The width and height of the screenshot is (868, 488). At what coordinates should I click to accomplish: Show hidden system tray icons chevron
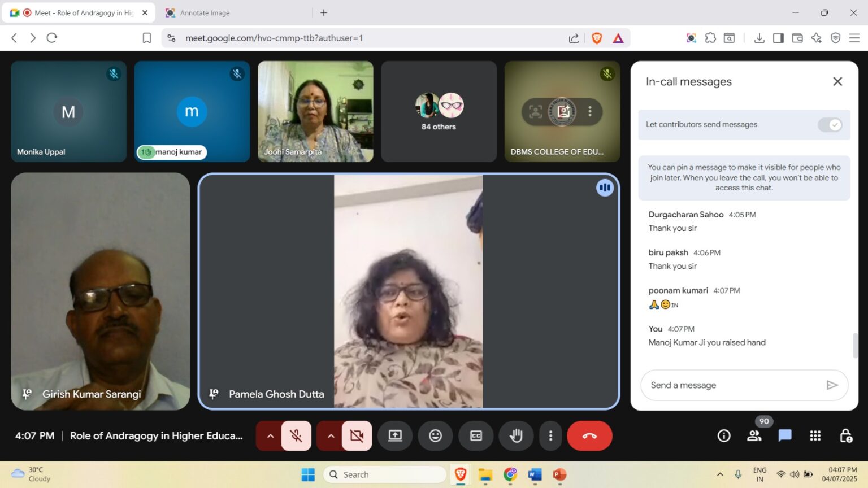pos(720,474)
